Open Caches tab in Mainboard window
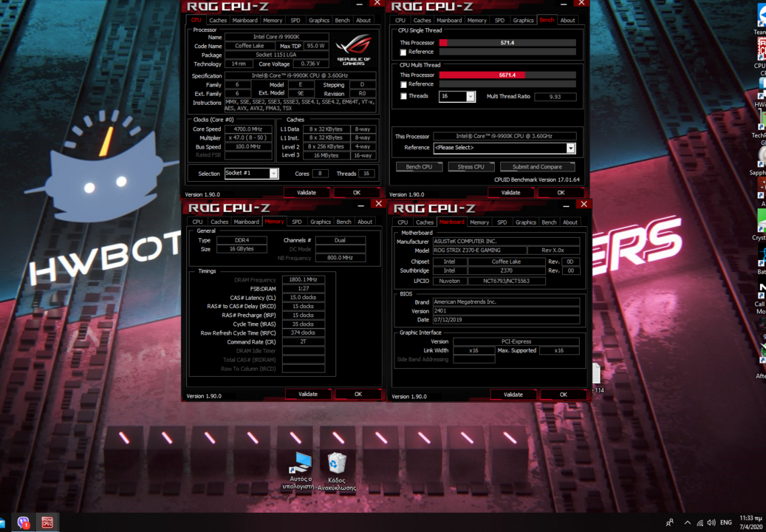 click(425, 222)
